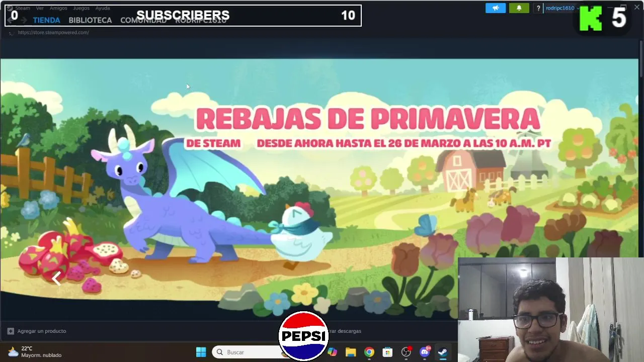The height and width of the screenshot is (362, 644).
Task: Click the store.steampowered.com URL text
Action: pyautogui.click(x=53, y=32)
